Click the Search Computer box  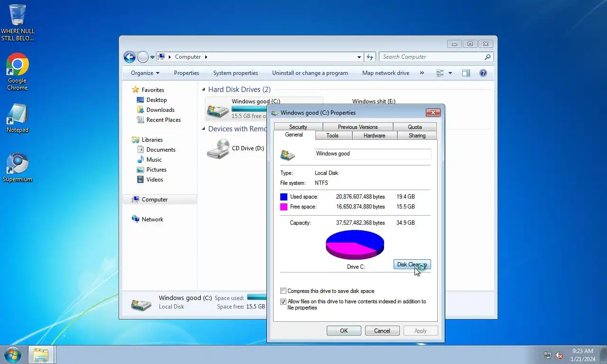[432, 57]
